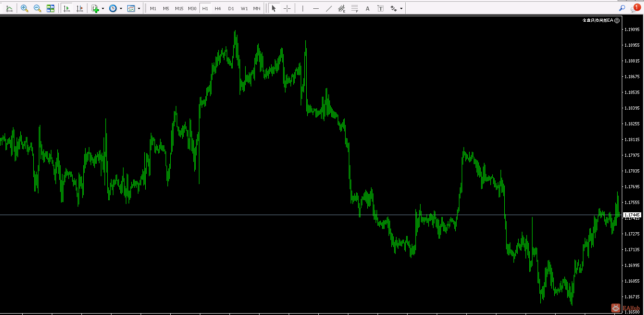Switch to M15 timeframe

click(179, 8)
